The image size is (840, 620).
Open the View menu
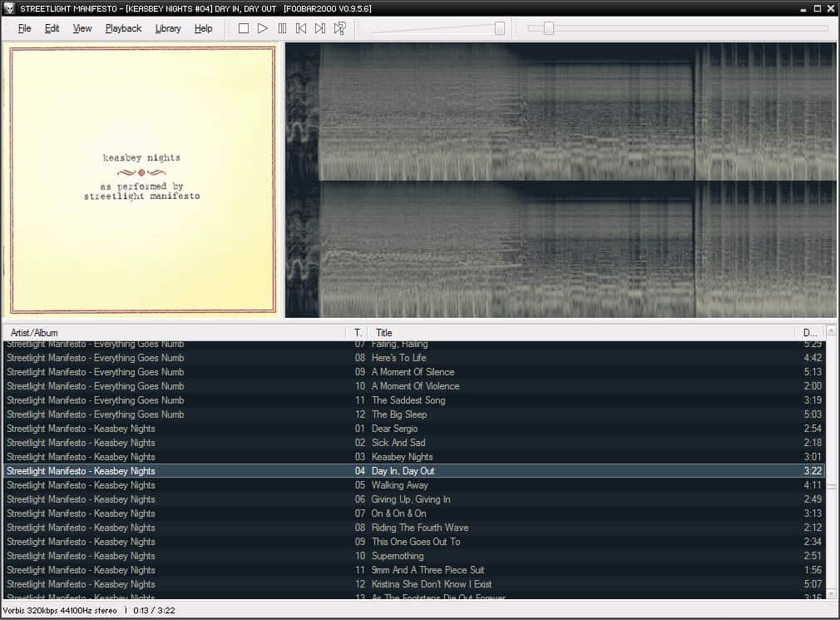click(82, 27)
